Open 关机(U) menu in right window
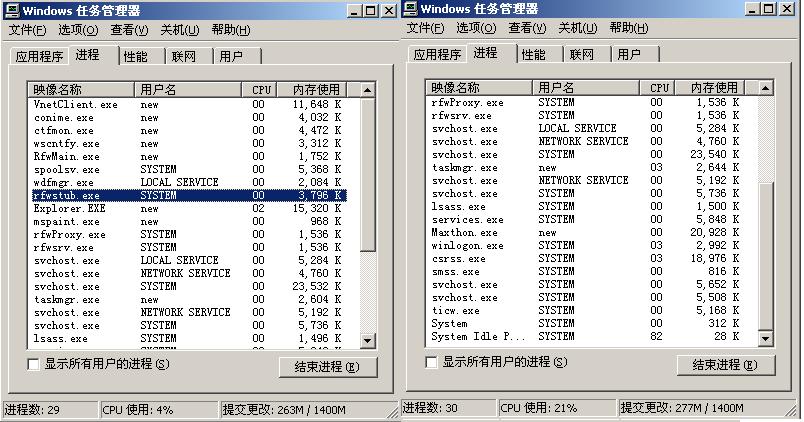The height and width of the screenshot is (422, 804). [577, 28]
